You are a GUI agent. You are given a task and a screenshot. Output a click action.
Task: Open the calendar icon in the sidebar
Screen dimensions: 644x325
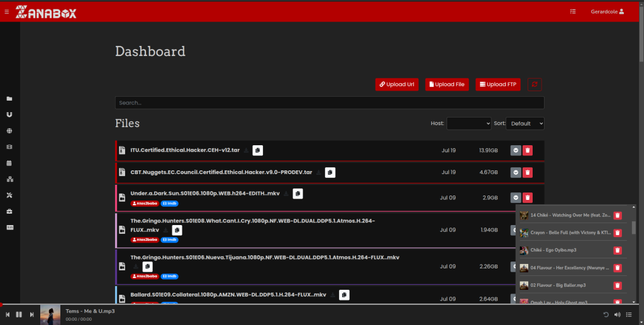(9, 163)
